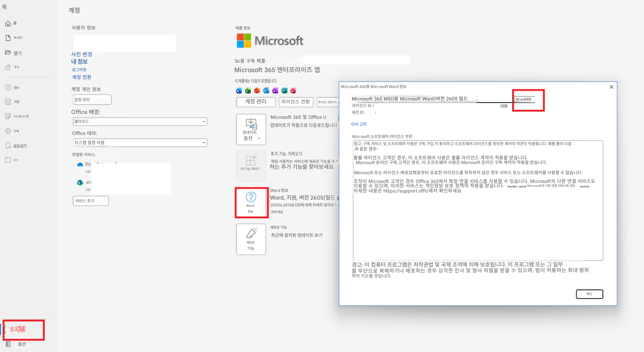
Task: Select 공유 (Share) in the sidebar
Action: tap(12, 67)
